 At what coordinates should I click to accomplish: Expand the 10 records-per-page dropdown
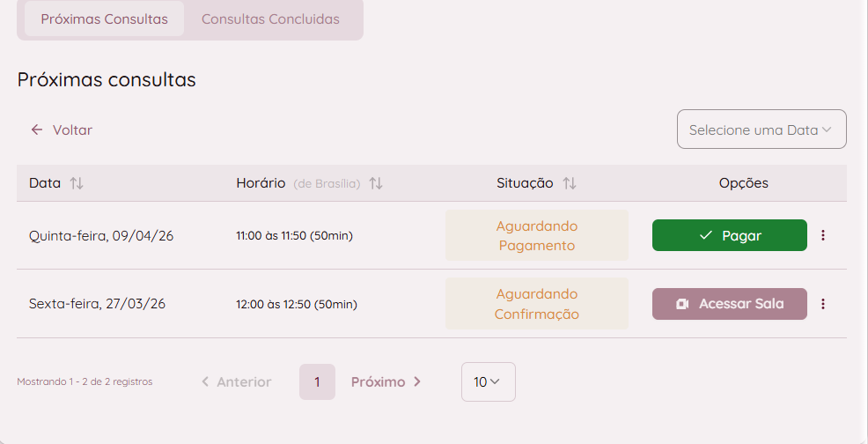tap(488, 381)
